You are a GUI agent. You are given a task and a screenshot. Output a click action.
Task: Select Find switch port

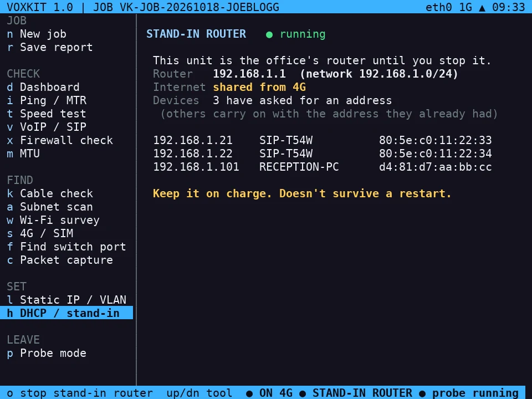coord(66,247)
